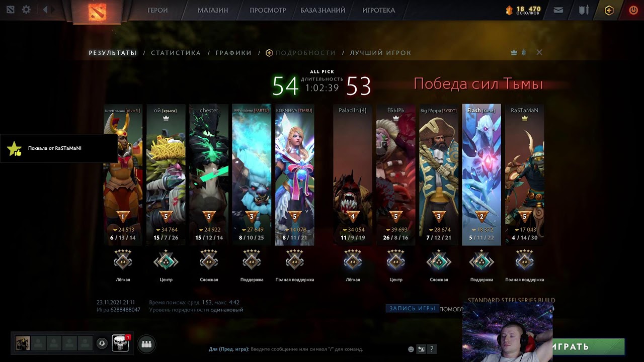Open the Dota Plus hexagon icon
The image size is (644, 362).
tap(609, 10)
